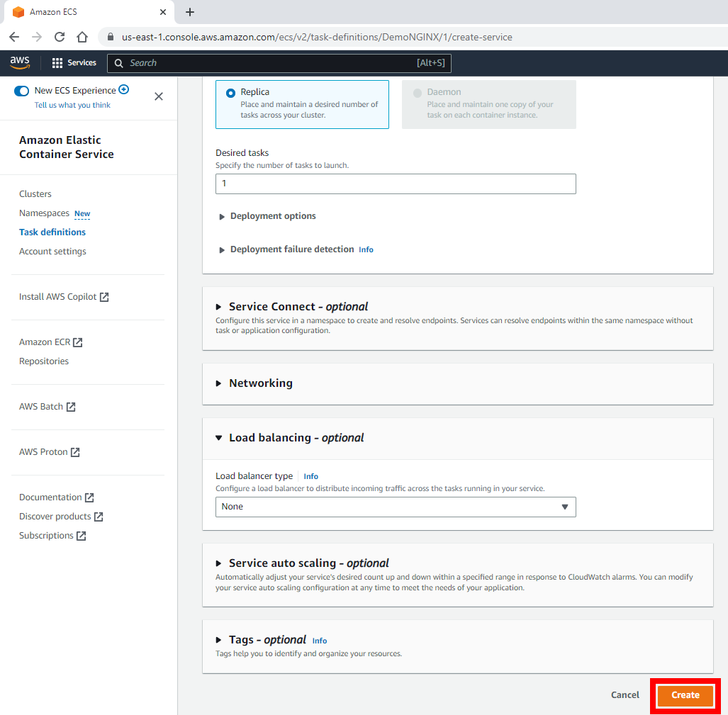
Task: Close the sidebar with the X icon
Action: click(x=159, y=96)
